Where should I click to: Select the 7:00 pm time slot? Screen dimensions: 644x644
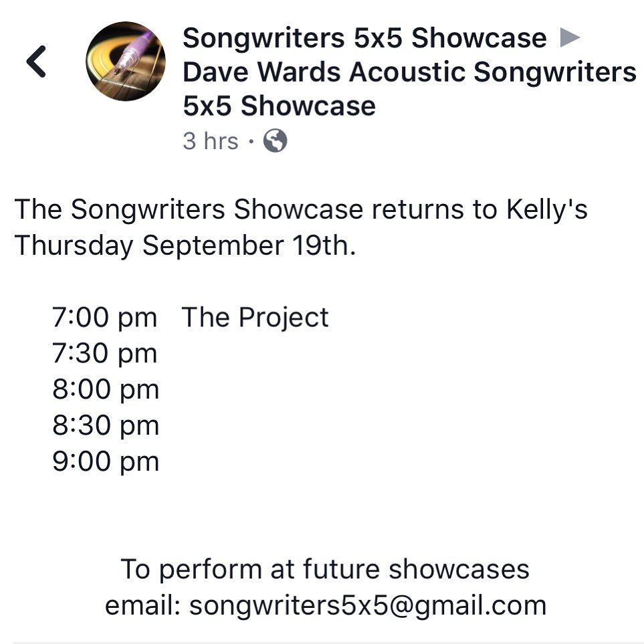click(x=105, y=318)
